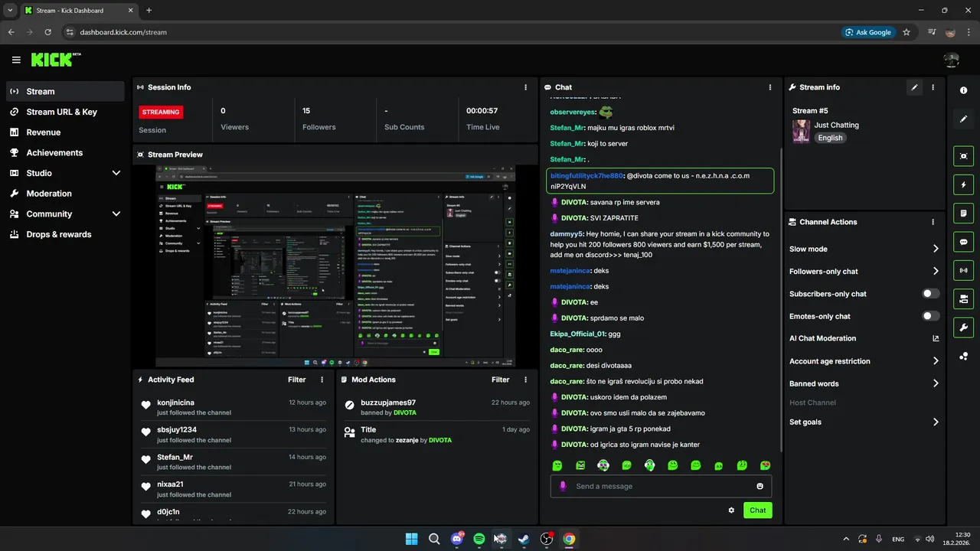The height and width of the screenshot is (551, 980).
Task: Open the emoji picker in message box
Action: tap(759, 486)
